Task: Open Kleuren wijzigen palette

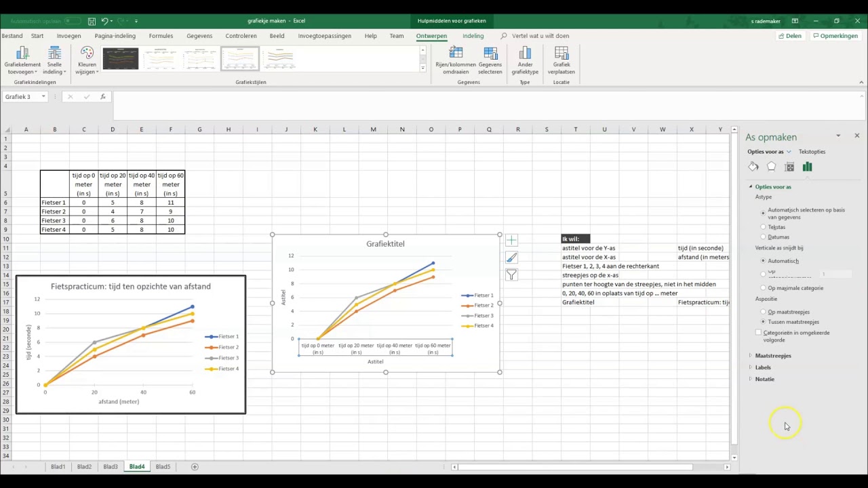Action: click(87, 61)
